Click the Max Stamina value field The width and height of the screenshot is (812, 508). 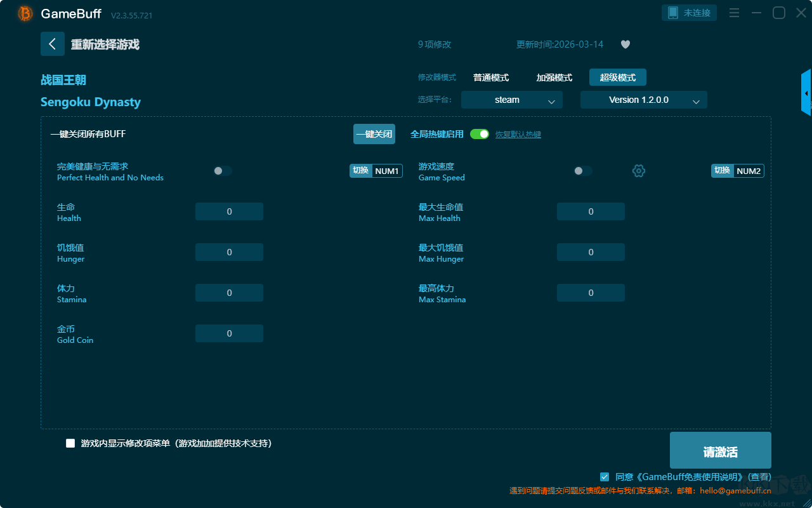591,293
